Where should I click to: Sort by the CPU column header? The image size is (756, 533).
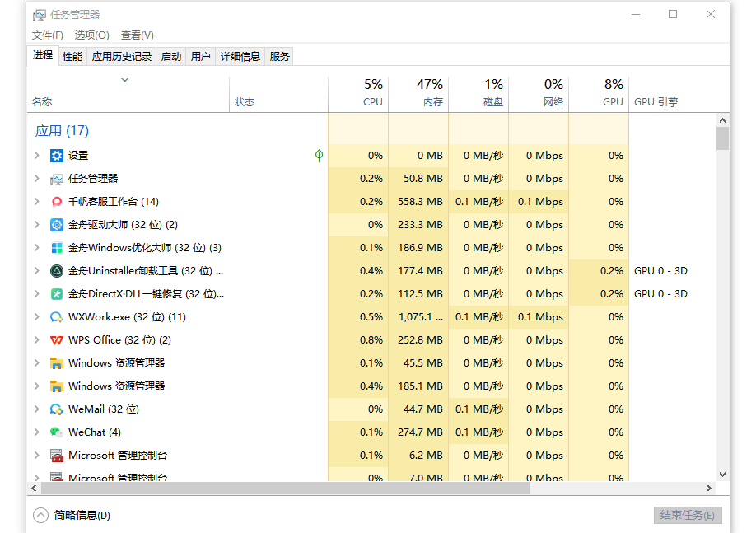[358, 94]
